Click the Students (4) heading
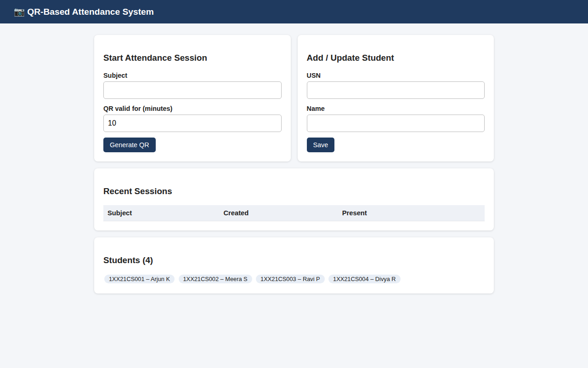Screen dimensions: 588x368 (x=128, y=260)
